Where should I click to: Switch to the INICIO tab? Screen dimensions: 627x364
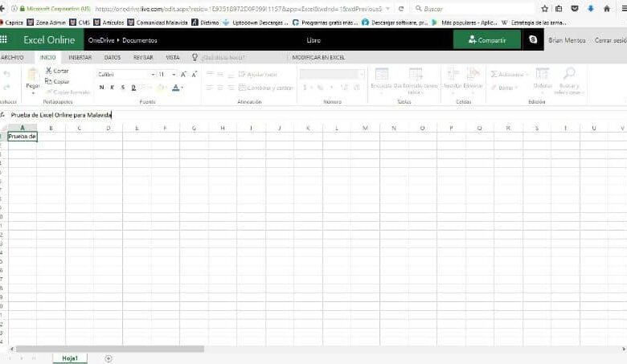coord(47,58)
